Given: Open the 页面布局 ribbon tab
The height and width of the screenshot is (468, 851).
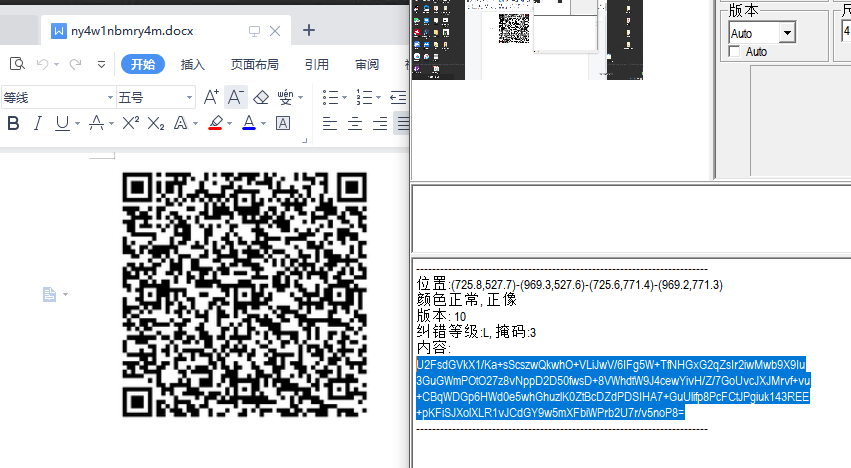Looking at the screenshot, I should (255, 65).
